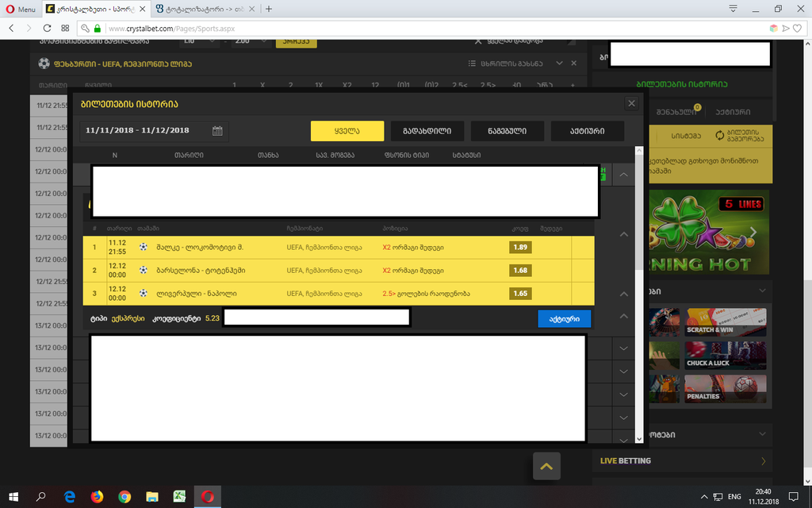Click the soccer ball icon in league header
The image size is (812, 508).
pyautogui.click(x=44, y=63)
